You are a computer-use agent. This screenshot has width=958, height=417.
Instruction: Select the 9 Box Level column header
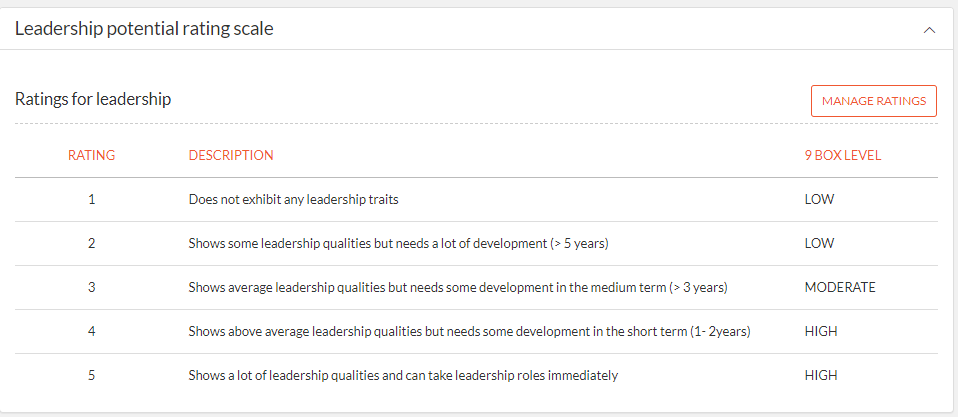pos(843,155)
